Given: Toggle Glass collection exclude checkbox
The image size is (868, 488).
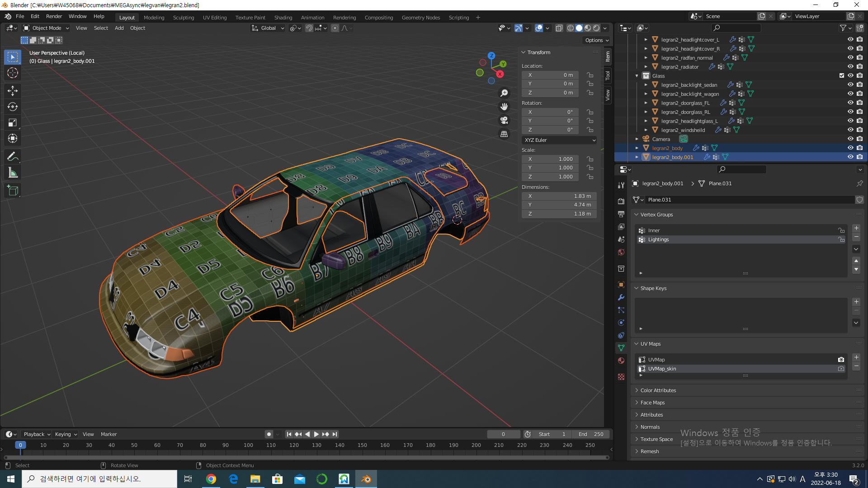Looking at the screenshot, I should [842, 75].
